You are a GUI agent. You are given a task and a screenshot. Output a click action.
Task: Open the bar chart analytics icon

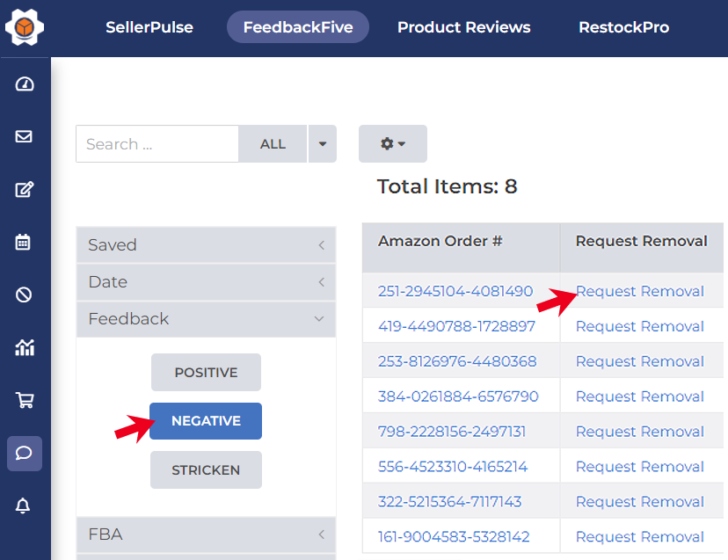(25, 347)
